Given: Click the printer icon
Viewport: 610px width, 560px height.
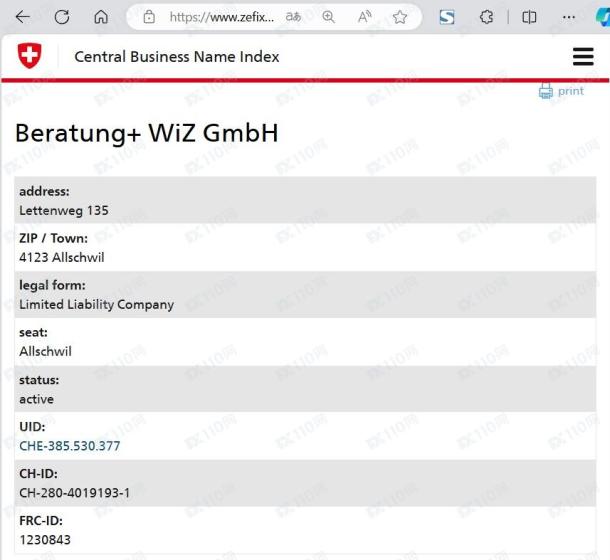Looking at the screenshot, I should (x=545, y=91).
